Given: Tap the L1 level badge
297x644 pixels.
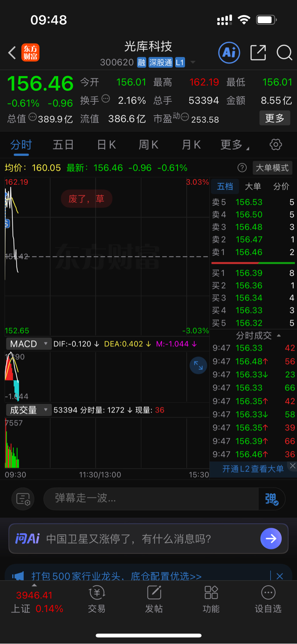Looking at the screenshot, I should pyautogui.click(x=180, y=62).
